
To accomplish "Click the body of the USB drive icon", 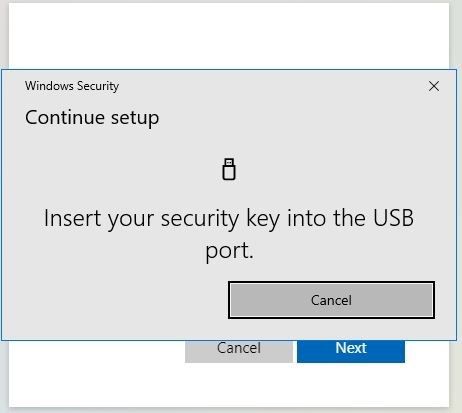I will click(229, 173).
